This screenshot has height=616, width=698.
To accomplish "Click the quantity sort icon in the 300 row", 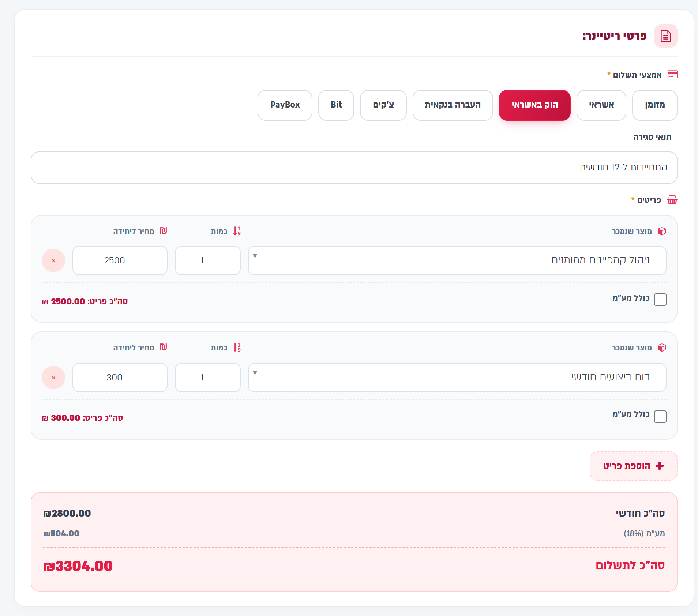I will 237,348.
